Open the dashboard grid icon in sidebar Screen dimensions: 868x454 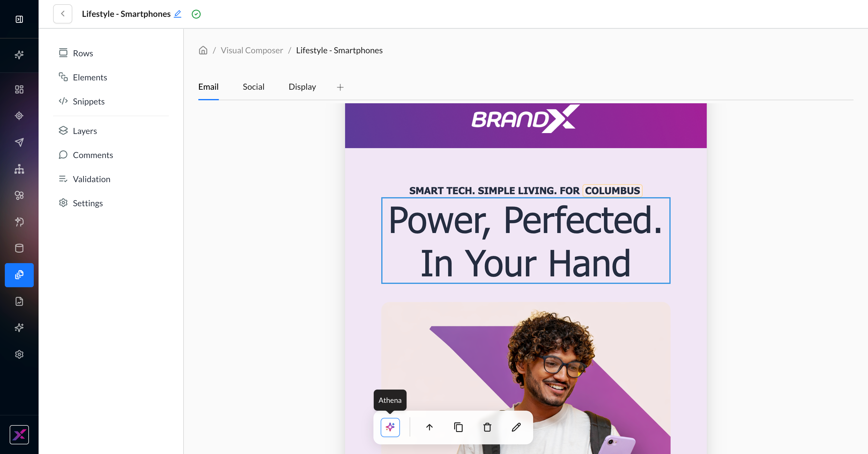point(19,89)
